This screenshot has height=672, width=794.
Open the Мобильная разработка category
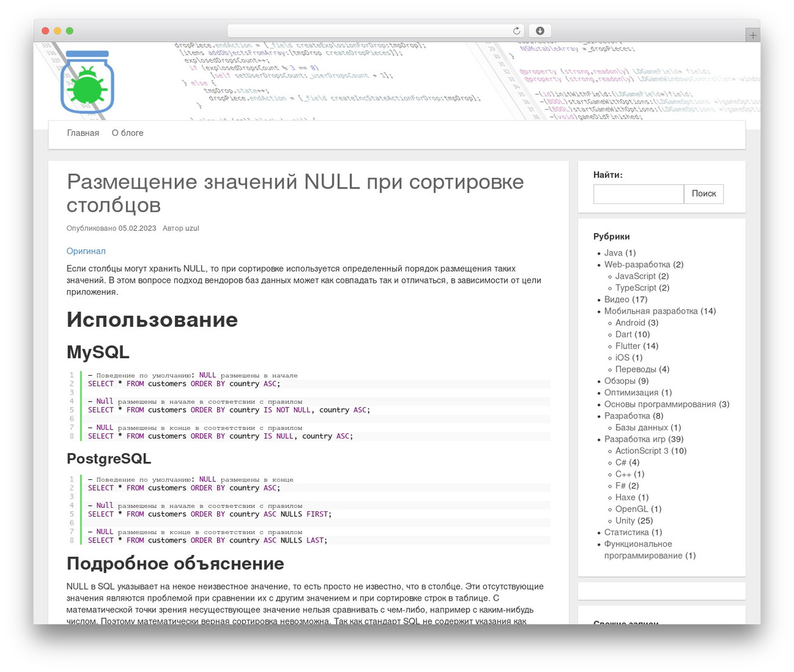[651, 311]
